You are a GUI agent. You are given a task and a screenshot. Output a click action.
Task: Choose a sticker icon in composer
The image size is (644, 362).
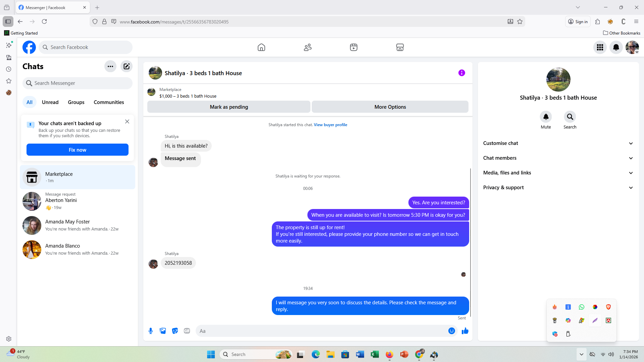(x=175, y=331)
